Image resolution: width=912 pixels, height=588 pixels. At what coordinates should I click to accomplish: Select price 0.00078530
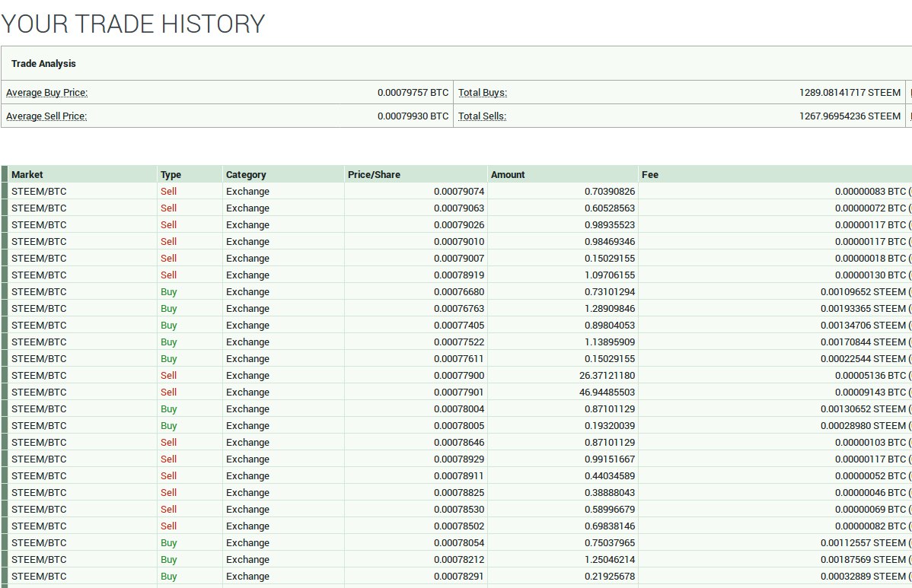click(459, 510)
